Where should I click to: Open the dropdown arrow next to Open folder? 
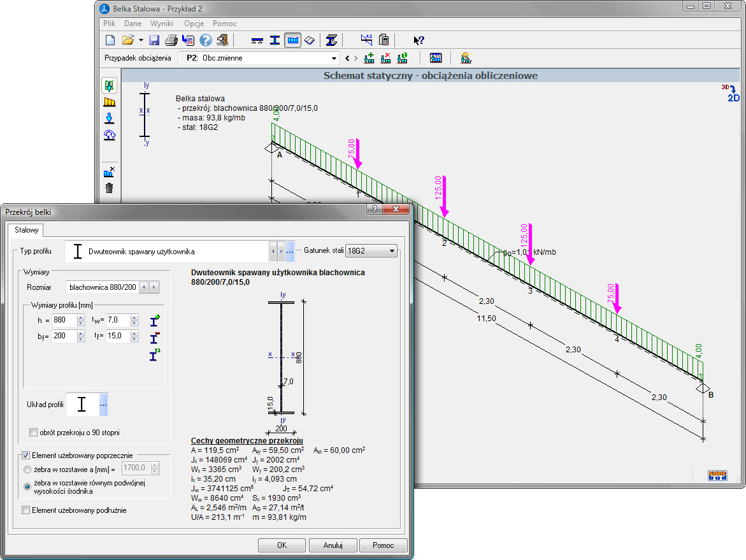pos(141,40)
